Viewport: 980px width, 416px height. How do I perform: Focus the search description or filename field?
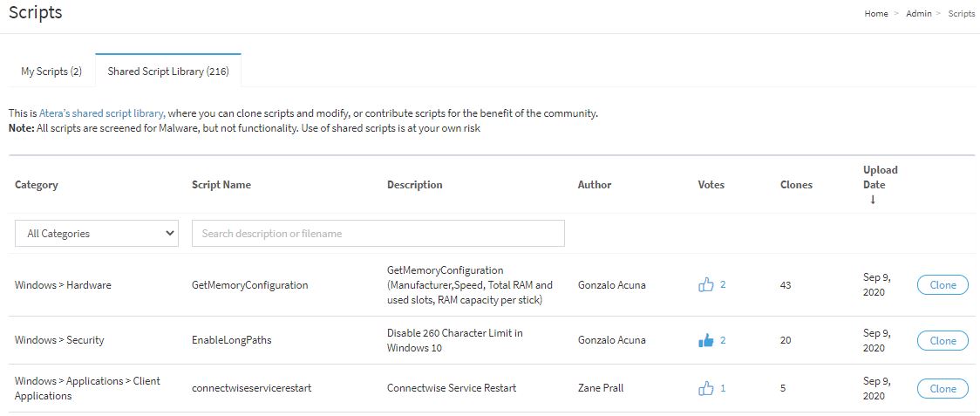click(x=378, y=234)
